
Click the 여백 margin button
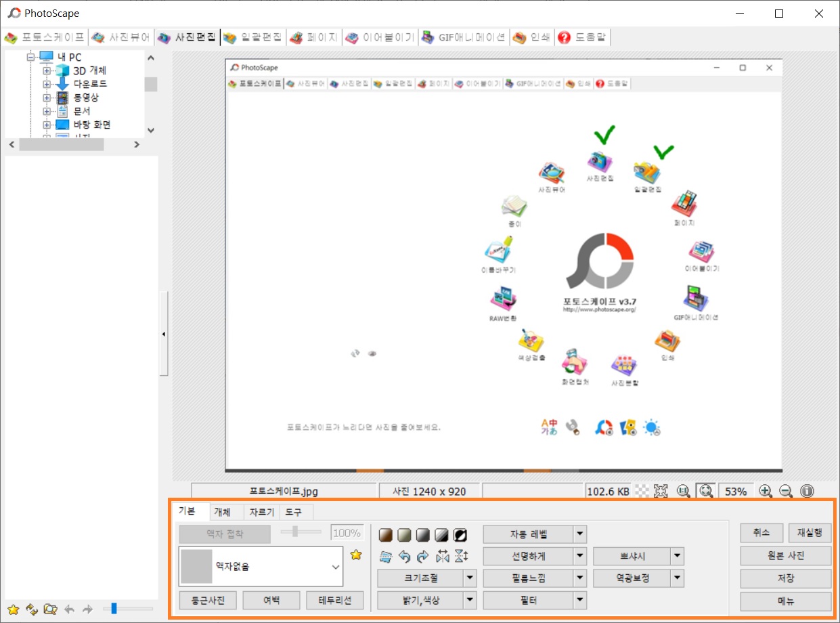pos(271,600)
